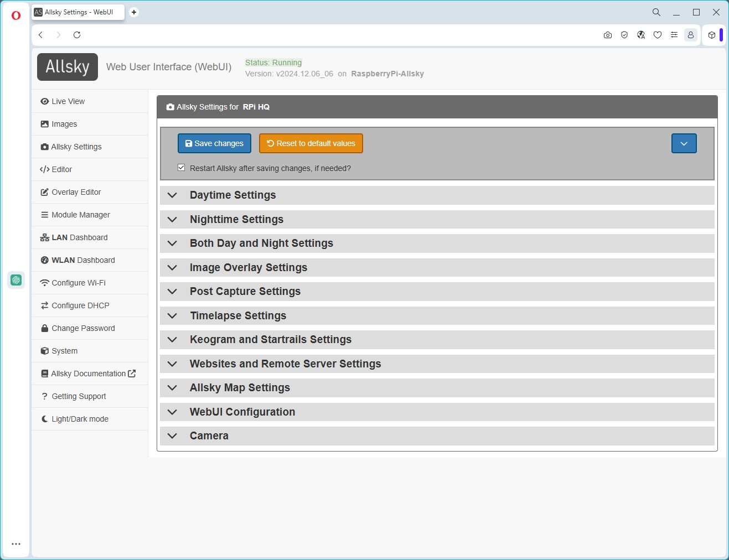Expand the Nighttime Settings section
The image size is (729, 560).
[437, 220]
